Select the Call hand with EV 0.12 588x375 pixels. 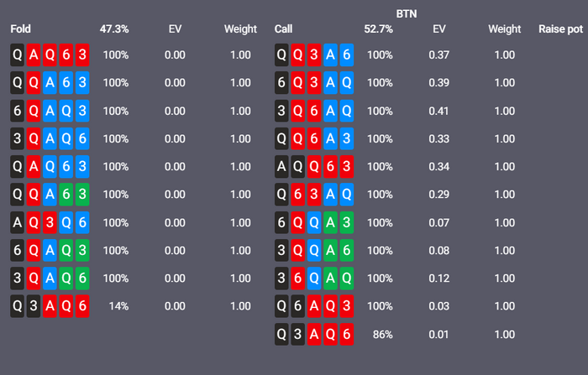tap(314, 279)
